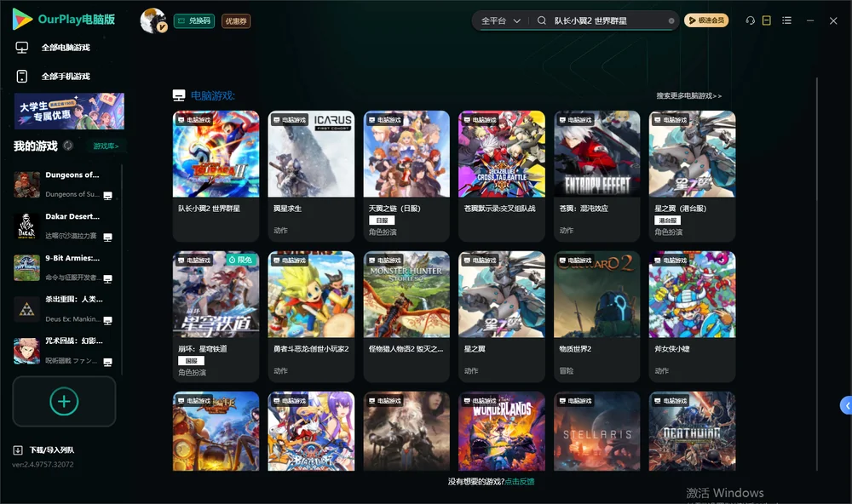This screenshot has height=504, width=852.
Task: Open BlazBlue Cross Tag Battle cover
Action: pyautogui.click(x=502, y=154)
